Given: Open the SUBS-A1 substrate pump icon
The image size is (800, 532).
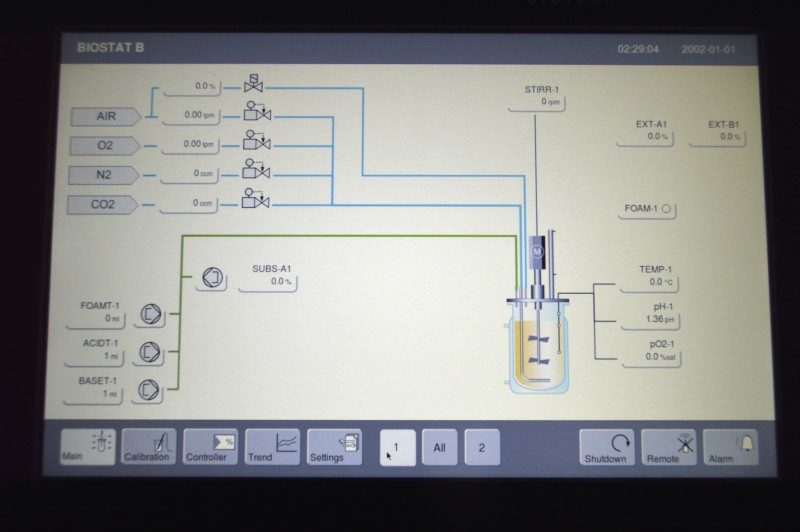Looking at the screenshot, I should coord(212,277).
